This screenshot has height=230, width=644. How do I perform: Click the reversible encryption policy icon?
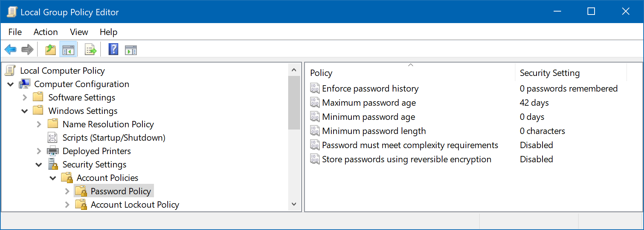315,159
